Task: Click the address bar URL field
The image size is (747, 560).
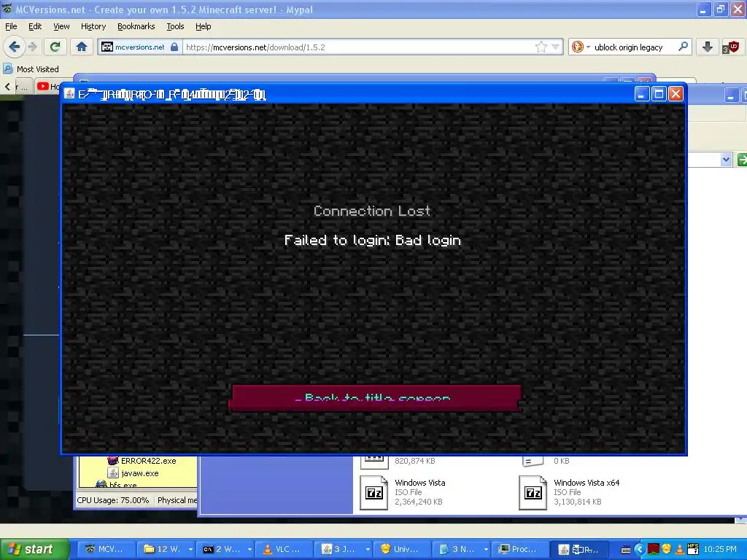Action: [x=358, y=47]
